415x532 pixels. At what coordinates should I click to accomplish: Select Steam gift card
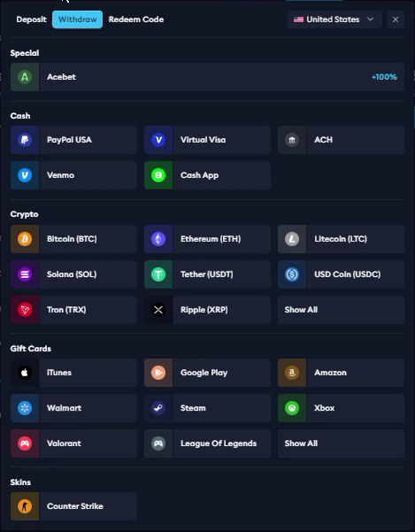207,408
